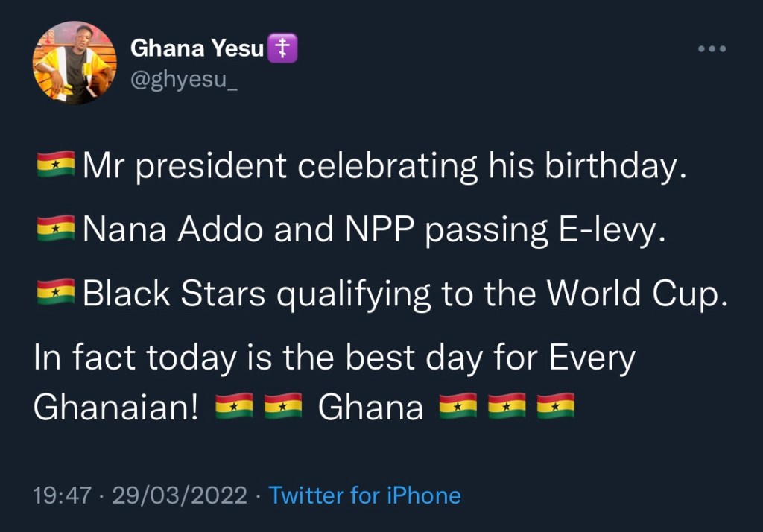Select the "Mr president celebrating his birthday" line
This screenshot has height=532, width=763.
coord(383,165)
